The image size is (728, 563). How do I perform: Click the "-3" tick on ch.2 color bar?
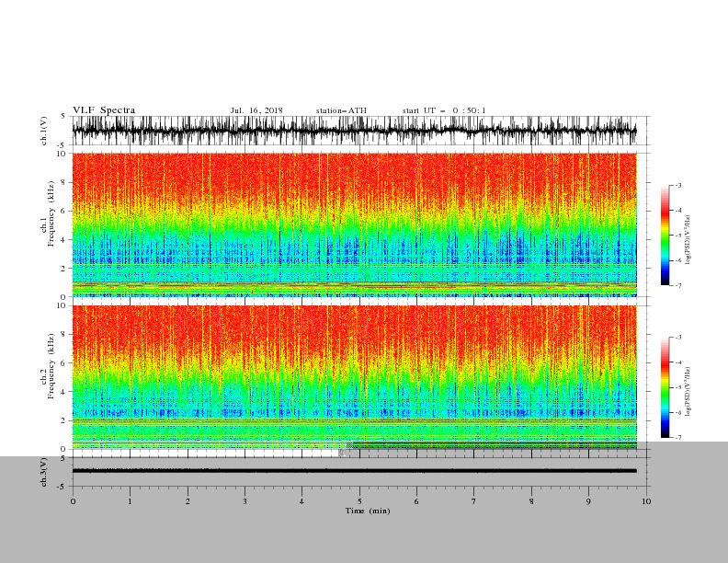click(x=678, y=338)
